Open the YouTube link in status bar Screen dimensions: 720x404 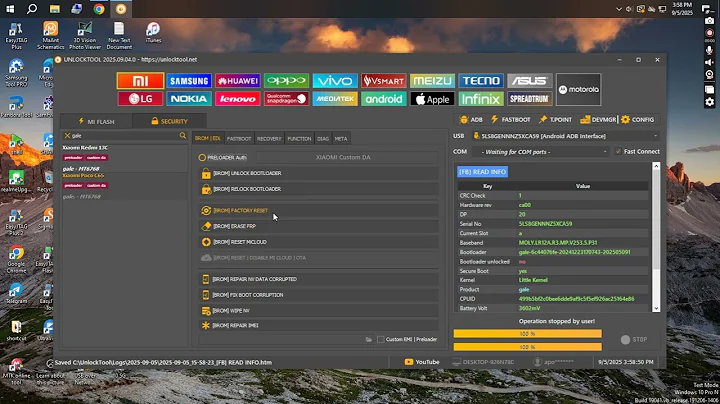click(x=422, y=362)
